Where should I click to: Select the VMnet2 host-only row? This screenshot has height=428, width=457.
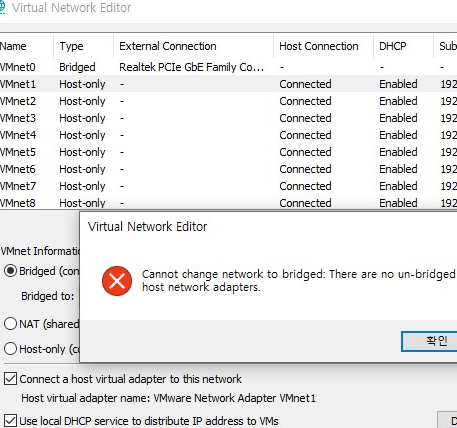pos(228,101)
